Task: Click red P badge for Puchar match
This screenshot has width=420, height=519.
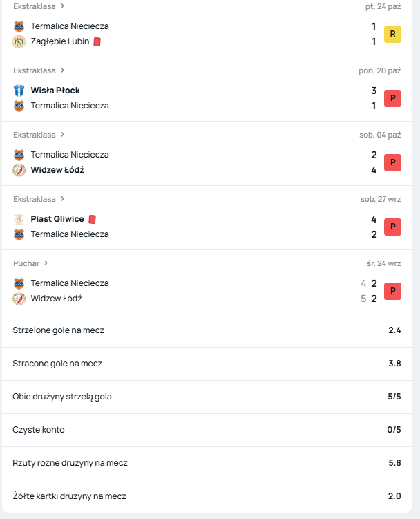Action: point(392,291)
